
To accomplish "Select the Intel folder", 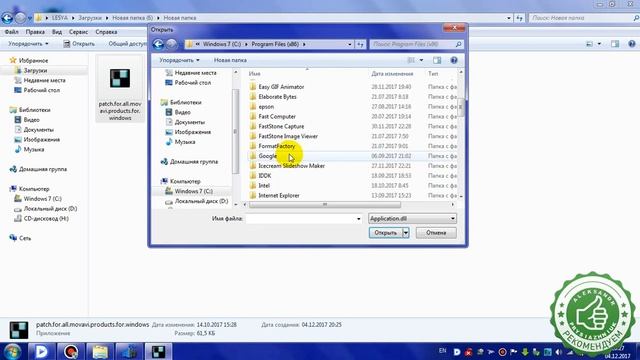I will (264, 186).
